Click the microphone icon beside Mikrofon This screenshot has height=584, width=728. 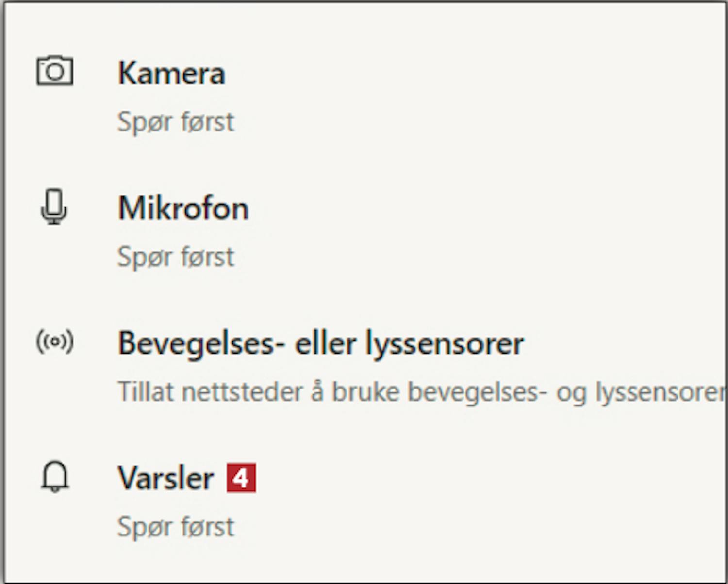pyautogui.click(x=54, y=207)
